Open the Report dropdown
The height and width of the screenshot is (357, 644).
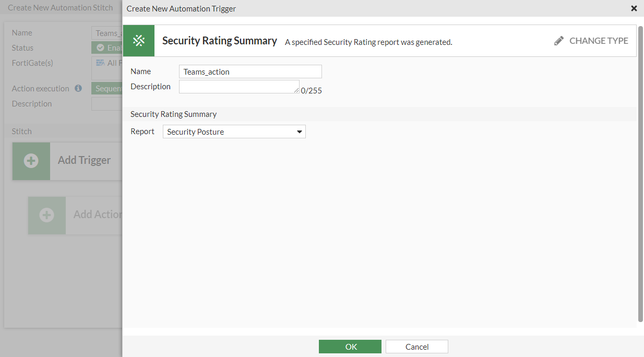click(x=234, y=132)
